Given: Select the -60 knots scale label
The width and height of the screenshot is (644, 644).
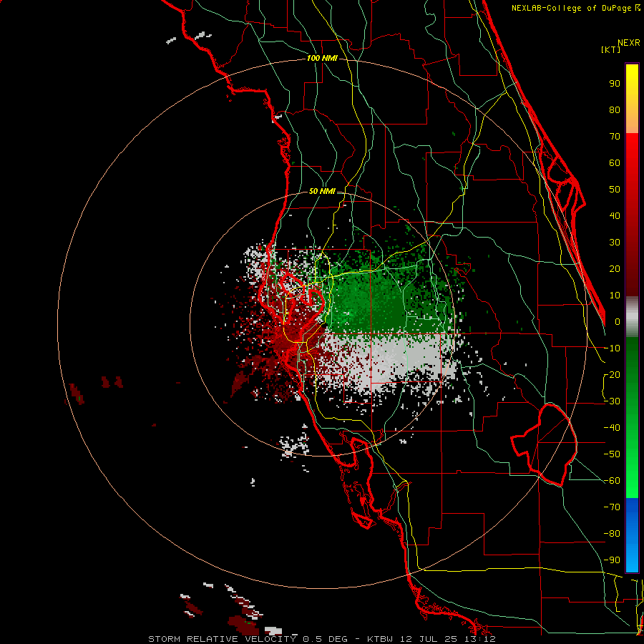Looking at the screenshot, I should [x=612, y=481].
